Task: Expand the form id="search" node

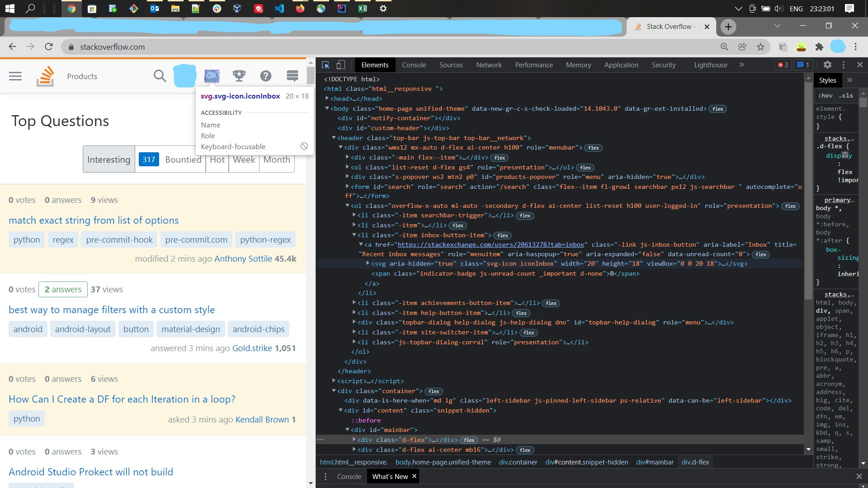Action: tap(347, 186)
